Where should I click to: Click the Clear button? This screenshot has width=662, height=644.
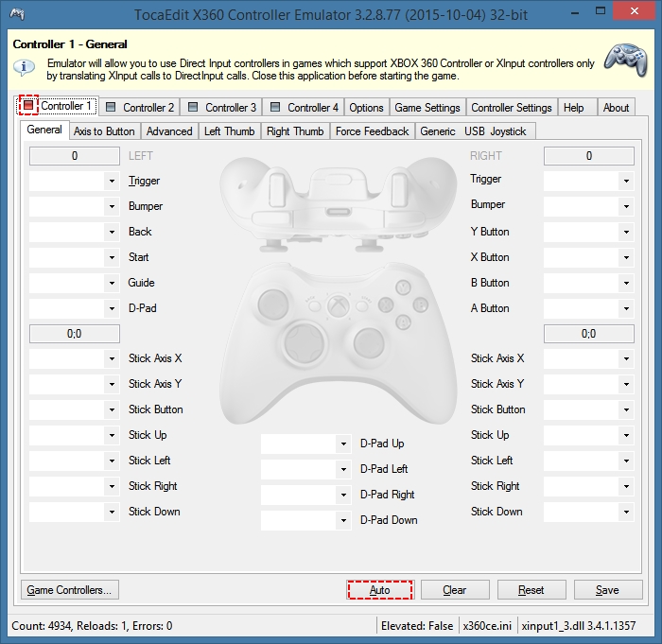point(455,590)
